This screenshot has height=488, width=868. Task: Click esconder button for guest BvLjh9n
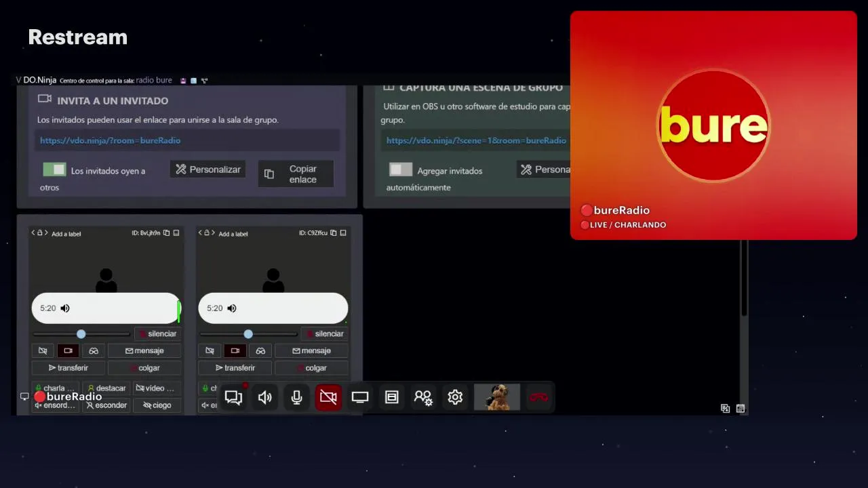(106, 405)
